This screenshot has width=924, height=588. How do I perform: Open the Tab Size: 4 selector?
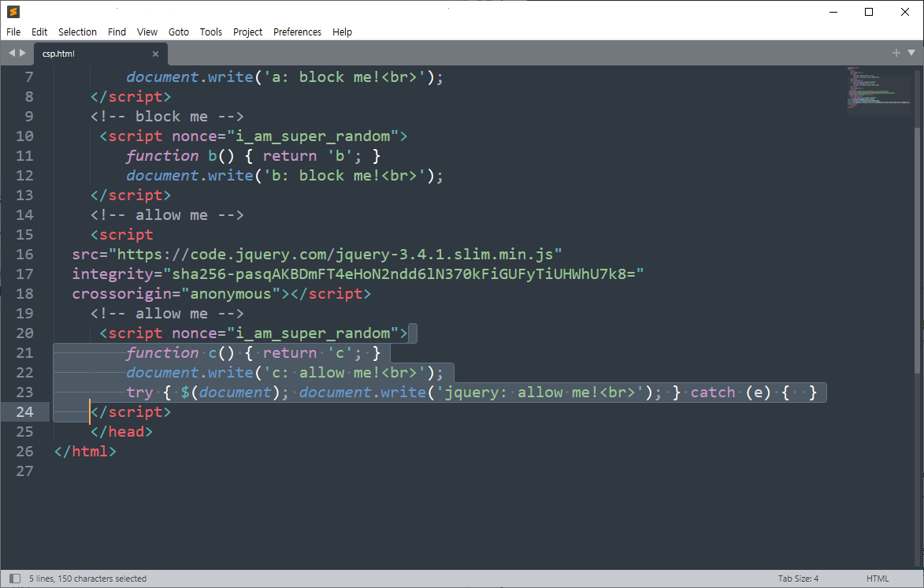[x=798, y=579]
